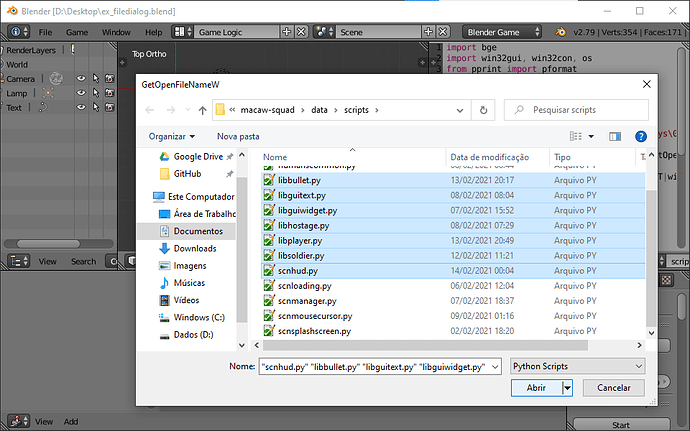Viewport: 690px width, 431px height.
Task: Delete Game Logic screen layout
Action: [x=301, y=32]
